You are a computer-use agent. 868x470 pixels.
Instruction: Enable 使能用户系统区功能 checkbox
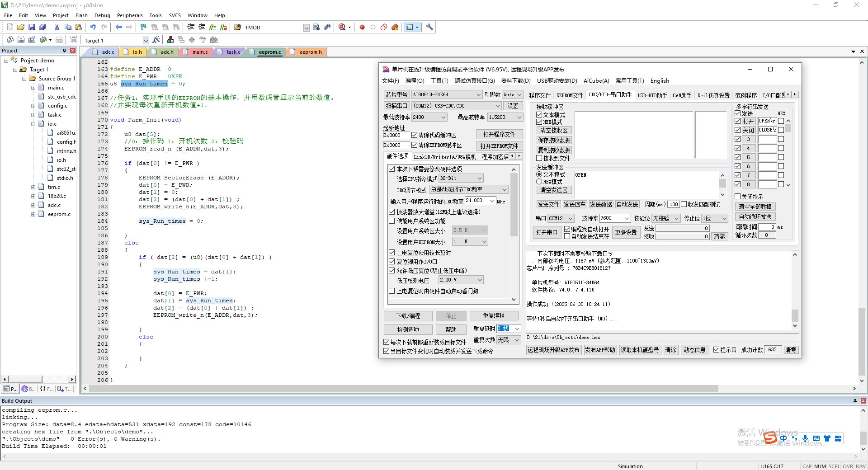tap(392, 221)
